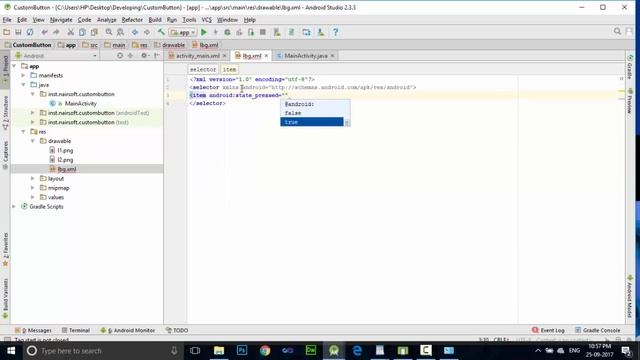
Task: Navigate forward with the right arrow icon
Action: [147, 32]
